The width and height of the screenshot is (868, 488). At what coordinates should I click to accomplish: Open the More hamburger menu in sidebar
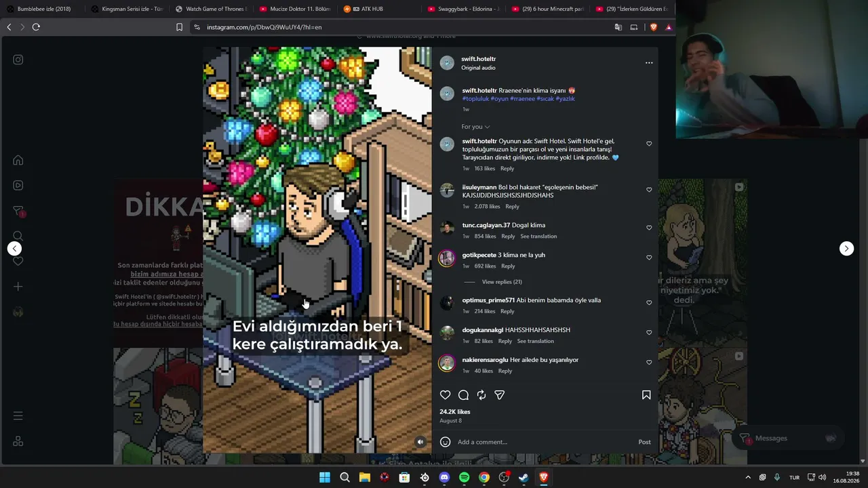click(18, 415)
